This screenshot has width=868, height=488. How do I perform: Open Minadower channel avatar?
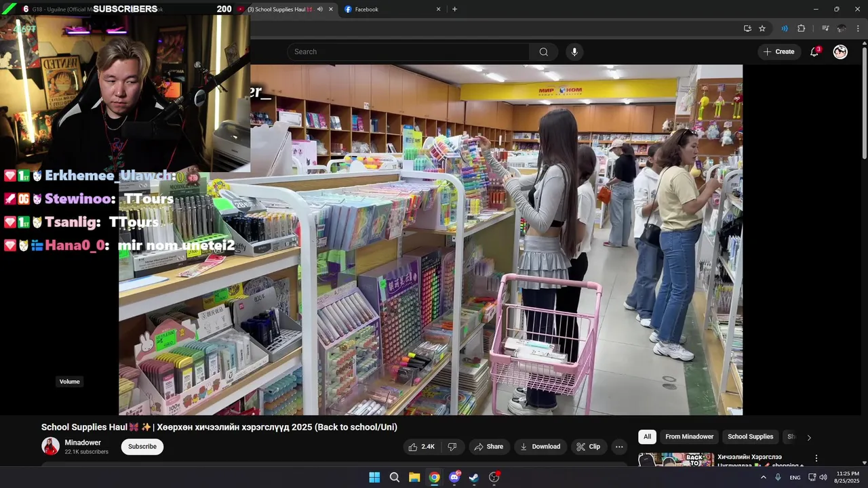50,446
